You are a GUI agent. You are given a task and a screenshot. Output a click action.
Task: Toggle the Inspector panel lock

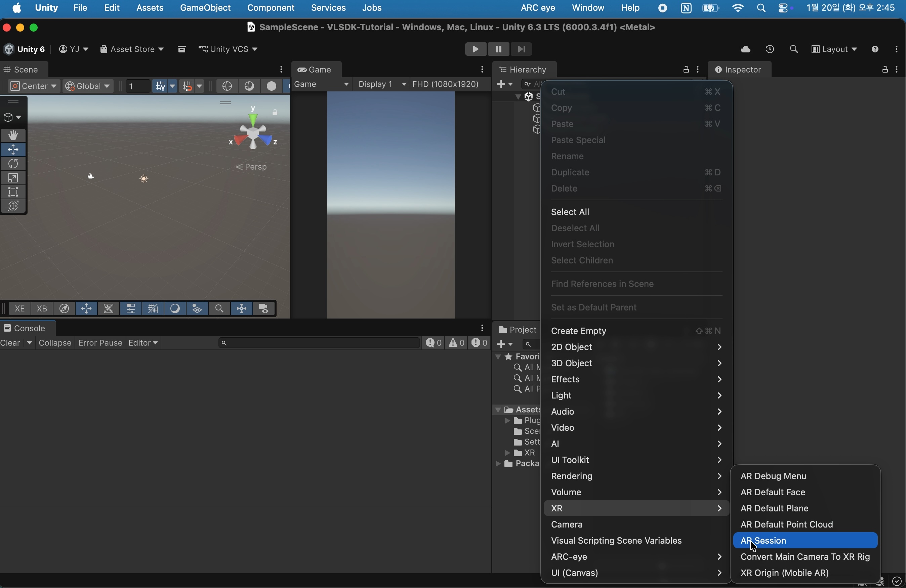(885, 70)
